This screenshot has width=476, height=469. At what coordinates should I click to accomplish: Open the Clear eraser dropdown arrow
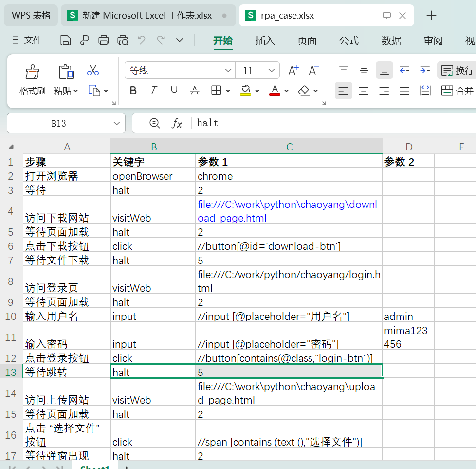[316, 91]
